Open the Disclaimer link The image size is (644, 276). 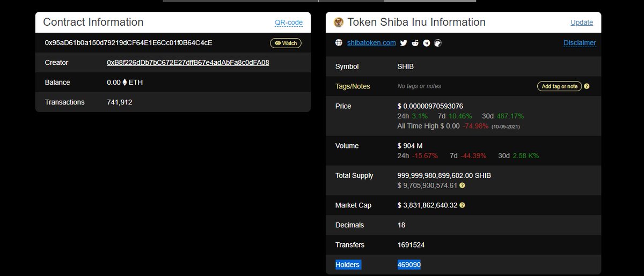coord(580,43)
